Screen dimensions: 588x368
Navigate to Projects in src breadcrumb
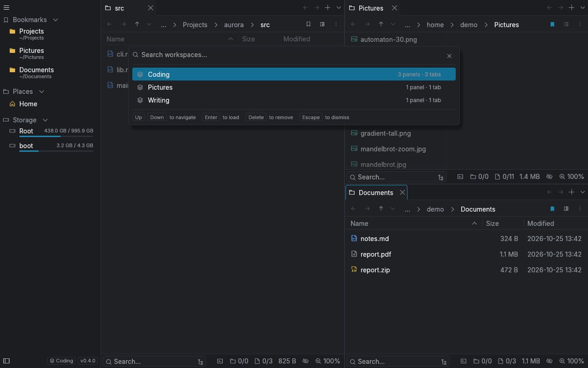(195, 24)
